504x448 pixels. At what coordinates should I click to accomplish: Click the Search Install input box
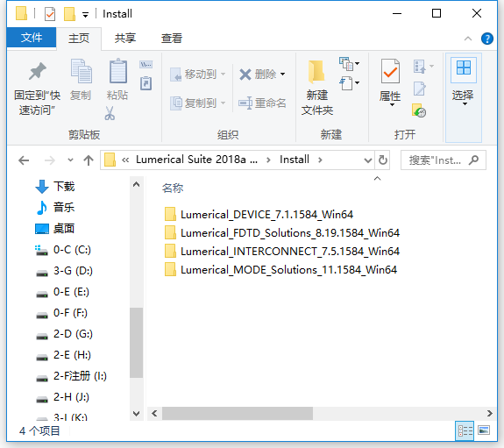point(444,160)
